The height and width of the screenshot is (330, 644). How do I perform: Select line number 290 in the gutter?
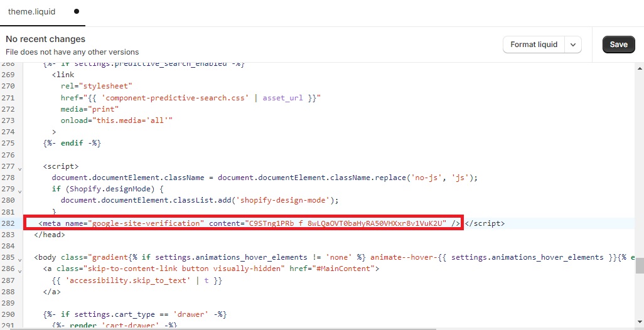coord(8,314)
